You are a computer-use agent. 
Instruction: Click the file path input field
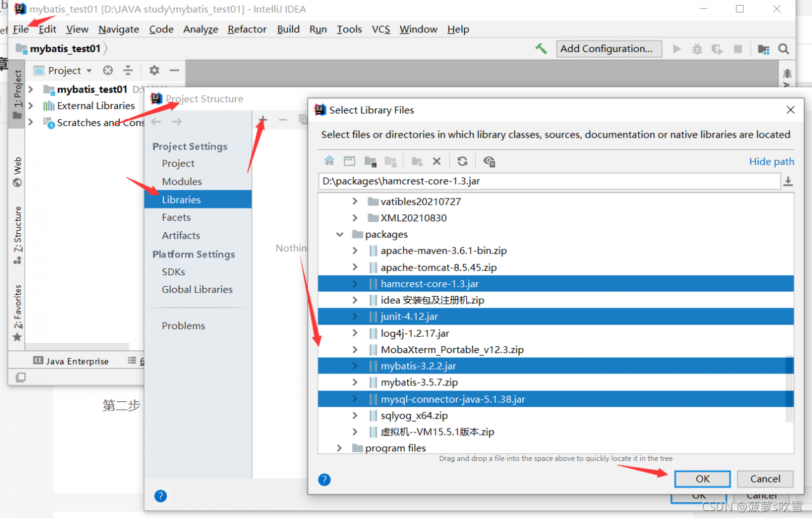[x=549, y=181]
